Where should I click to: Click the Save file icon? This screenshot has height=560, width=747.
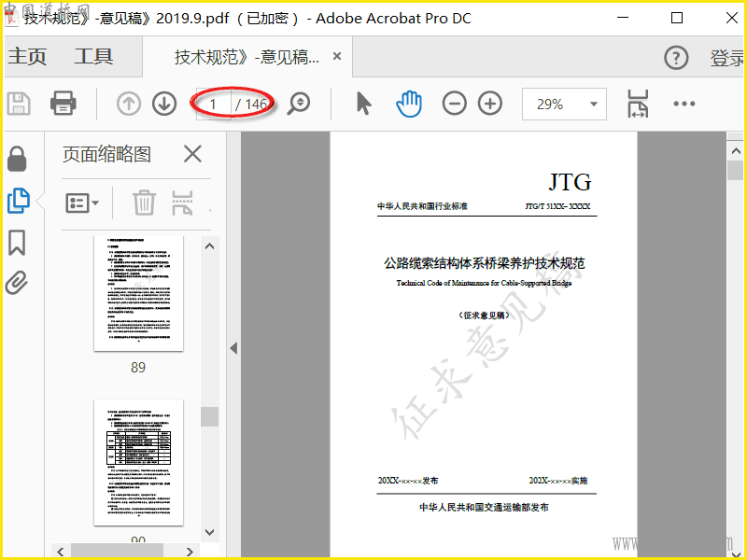point(19,104)
